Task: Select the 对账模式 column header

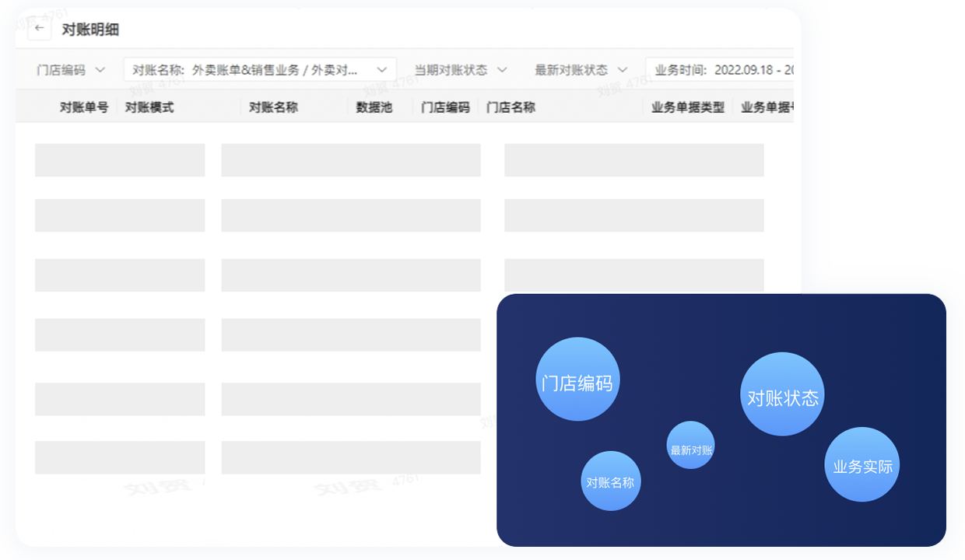Action: click(x=149, y=107)
